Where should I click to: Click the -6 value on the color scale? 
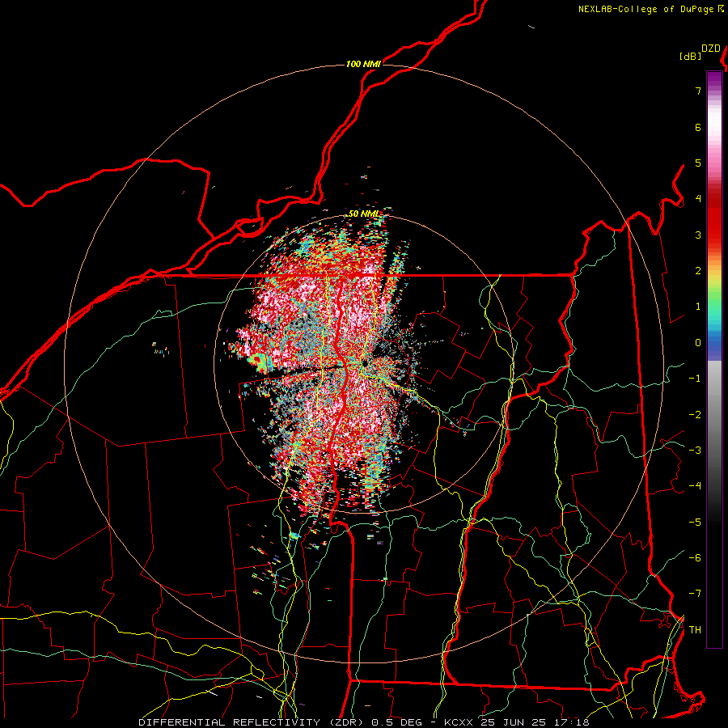coord(695,558)
